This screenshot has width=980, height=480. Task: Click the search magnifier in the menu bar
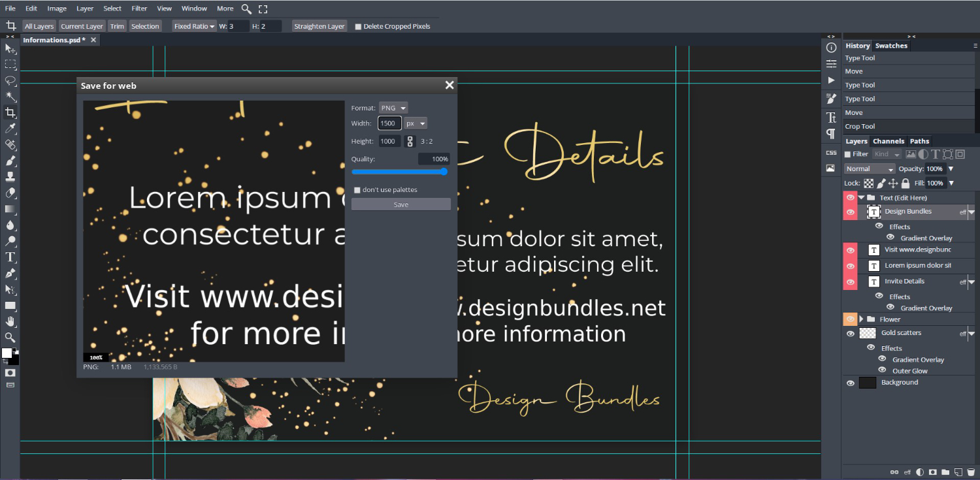click(246, 8)
